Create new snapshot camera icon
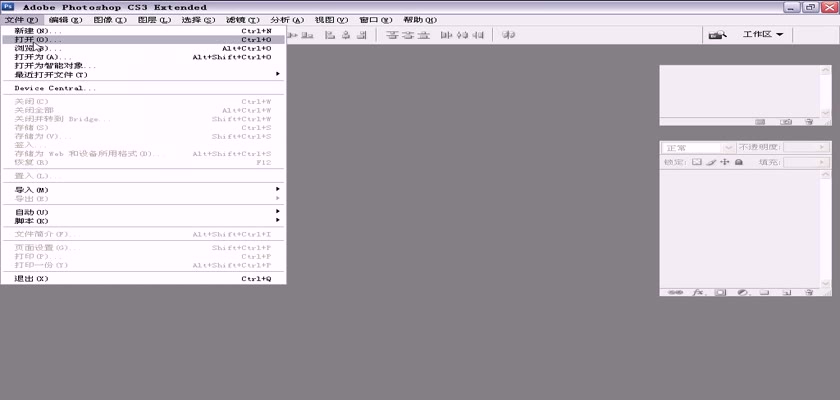The image size is (840, 400). pyautogui.click(x=786, y=122)
